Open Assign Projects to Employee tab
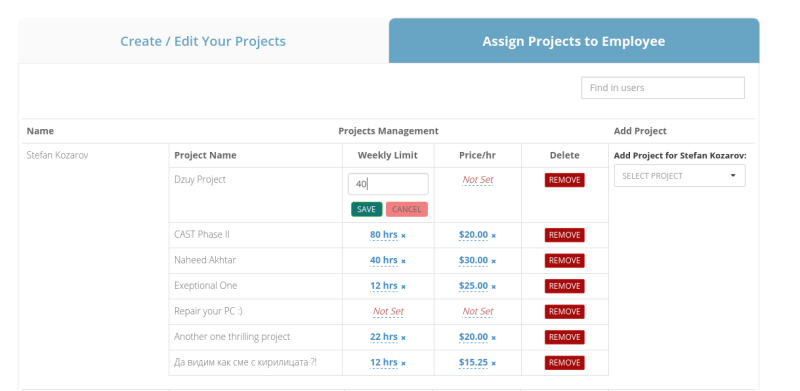 pos(574,41)
